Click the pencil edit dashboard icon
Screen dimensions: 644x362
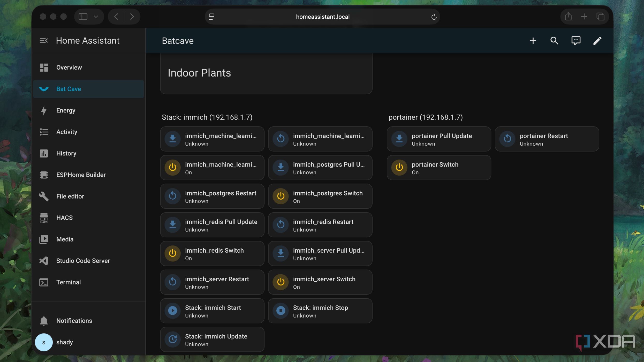(x=597, y=41)
